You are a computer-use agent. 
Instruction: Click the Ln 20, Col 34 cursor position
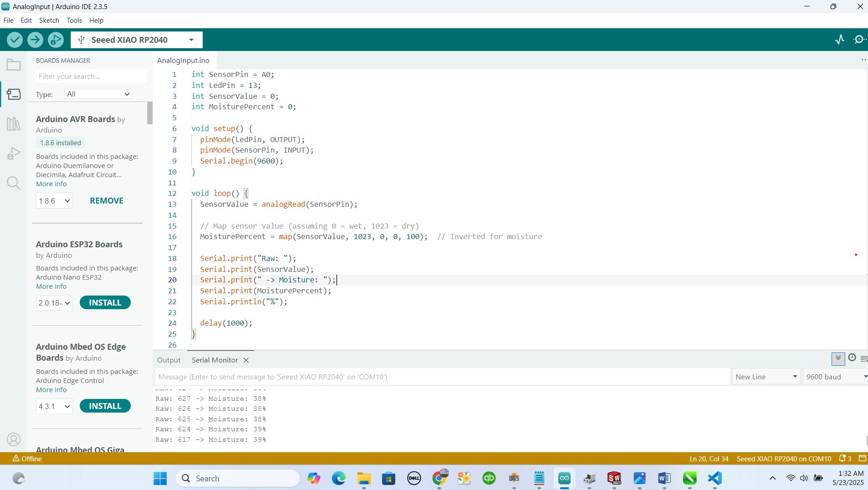[x=709, y=459]
